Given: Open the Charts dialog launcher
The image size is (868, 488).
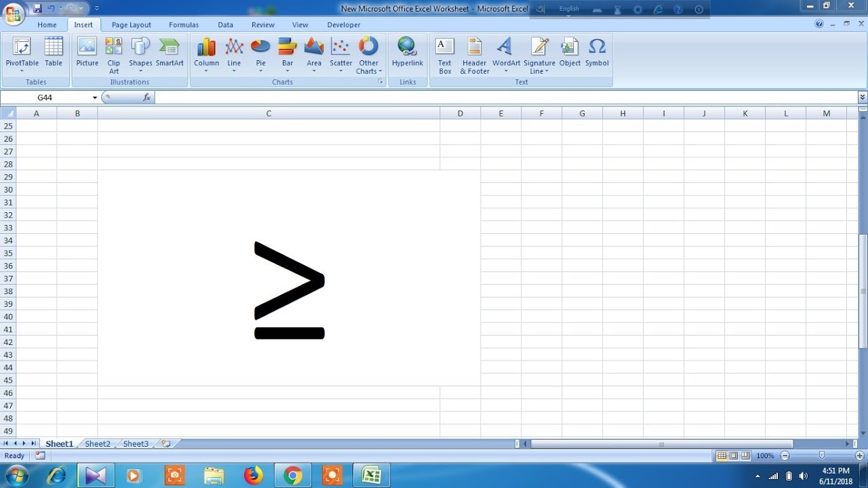Looking at the screenshot, I should (x=380, y=81).
